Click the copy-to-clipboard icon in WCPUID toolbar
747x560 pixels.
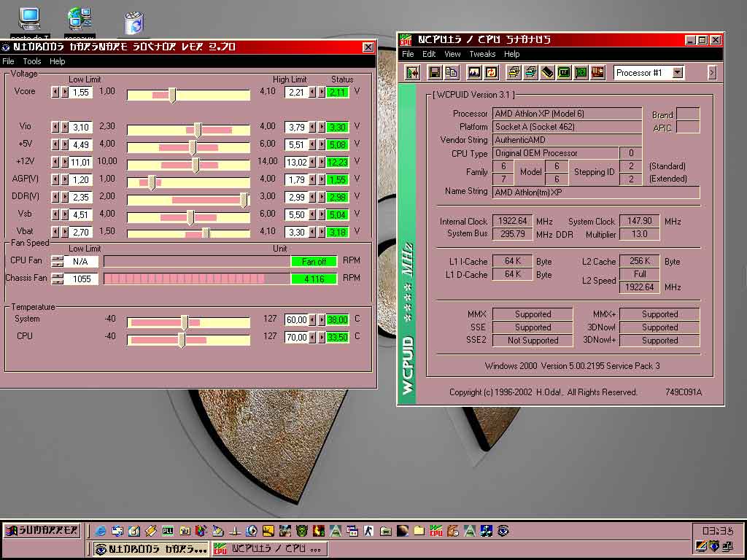point(451,72)
